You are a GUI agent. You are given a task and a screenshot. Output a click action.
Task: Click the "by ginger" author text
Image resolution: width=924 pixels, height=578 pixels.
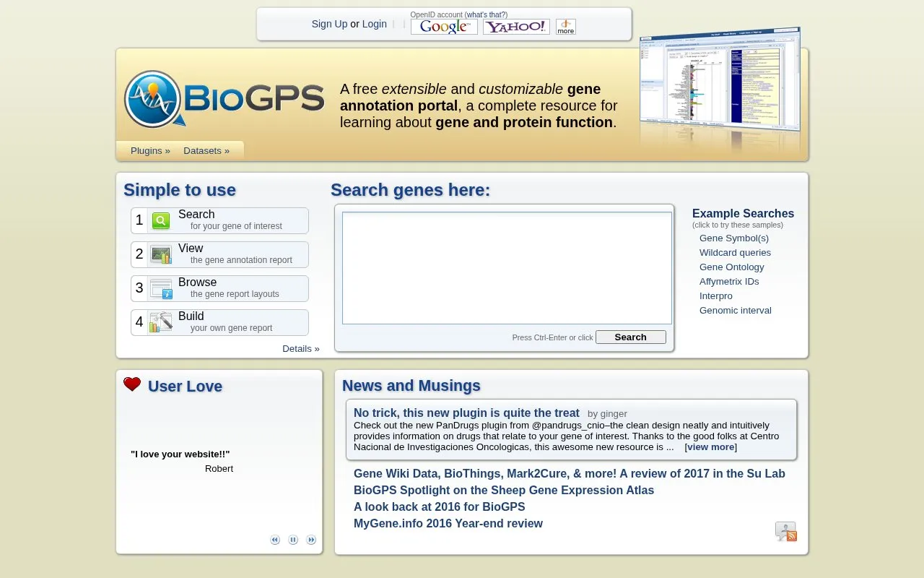[607, 414]
